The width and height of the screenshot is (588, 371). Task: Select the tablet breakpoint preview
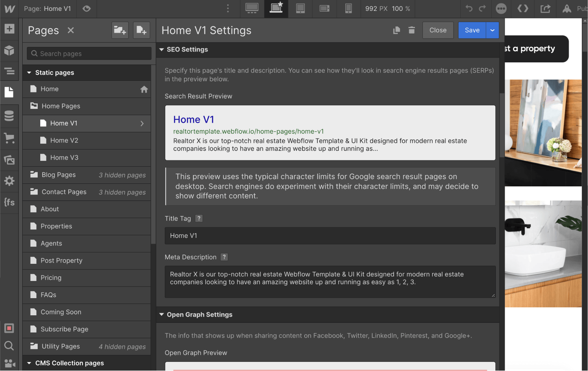(300, 8)
